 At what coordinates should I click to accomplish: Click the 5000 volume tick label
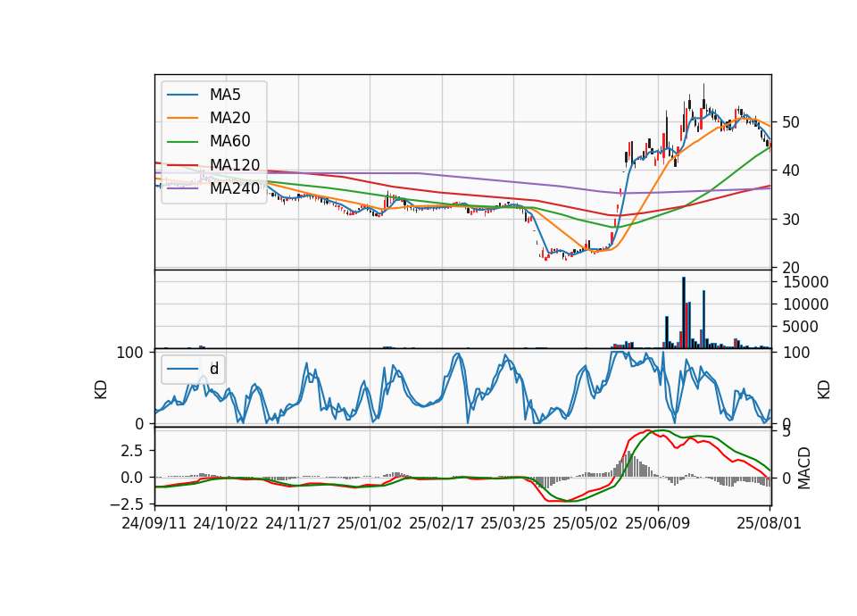(x=800, y=327)
